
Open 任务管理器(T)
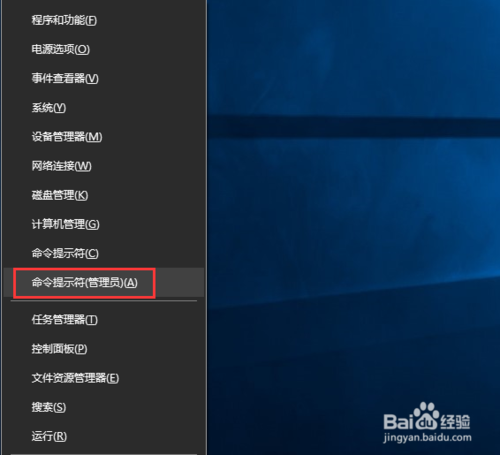pyautogui.click(x=104, y=320)
